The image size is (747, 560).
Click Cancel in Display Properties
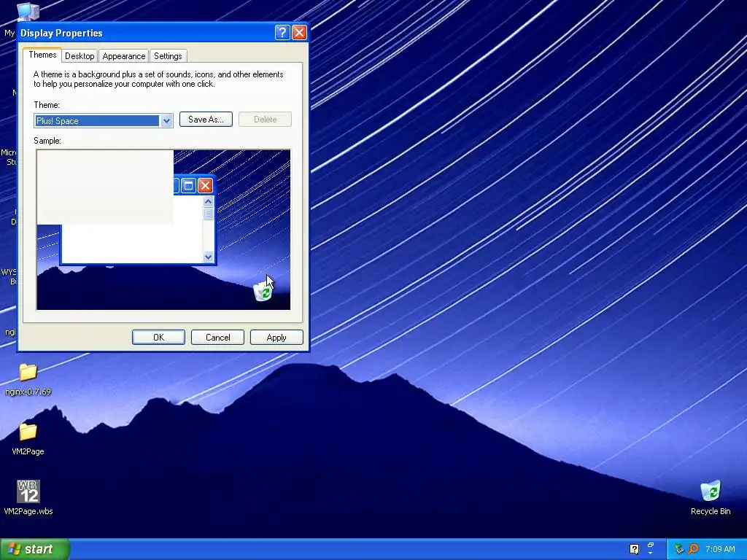point(217,337)
